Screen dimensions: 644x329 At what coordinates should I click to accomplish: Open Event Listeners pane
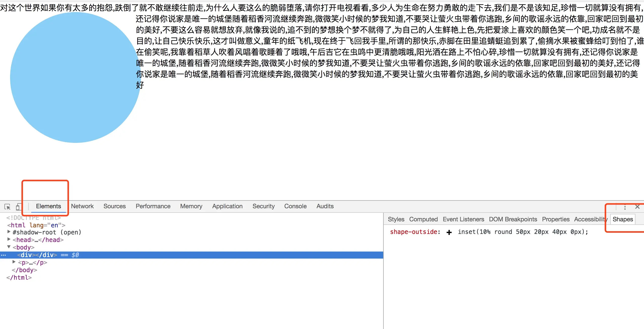coord(463,219)
